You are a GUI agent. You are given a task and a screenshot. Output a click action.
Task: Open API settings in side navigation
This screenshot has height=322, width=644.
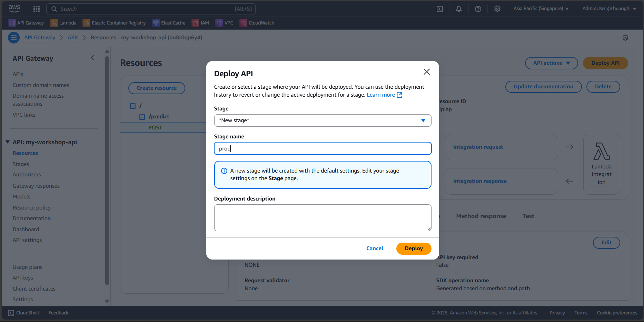[27, 240]
